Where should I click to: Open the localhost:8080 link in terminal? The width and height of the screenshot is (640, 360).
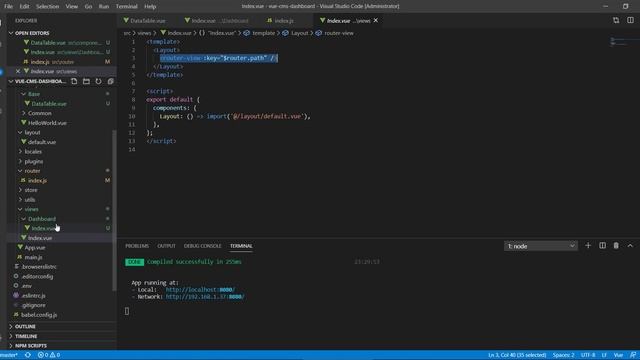pyautogui.click(x=200, y=290)
